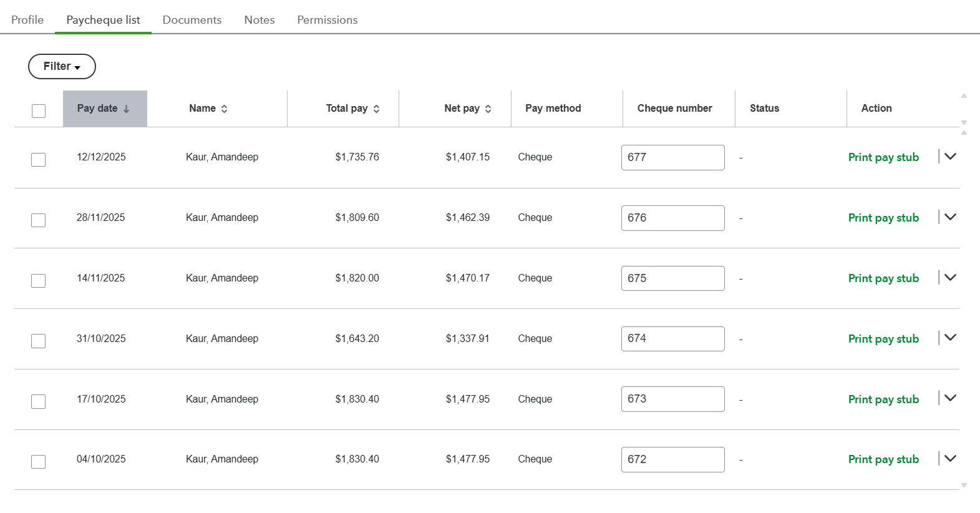This screenshot has width=980, height=513.
Task: Go to the Permissions tab
Action: pyautogui.click(x=327, y=20)
